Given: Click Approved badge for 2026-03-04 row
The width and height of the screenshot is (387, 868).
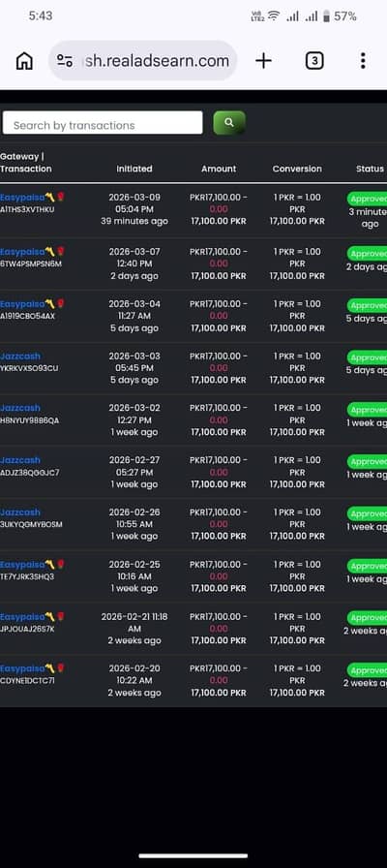Looking at the screenshot, I should 367,305.
